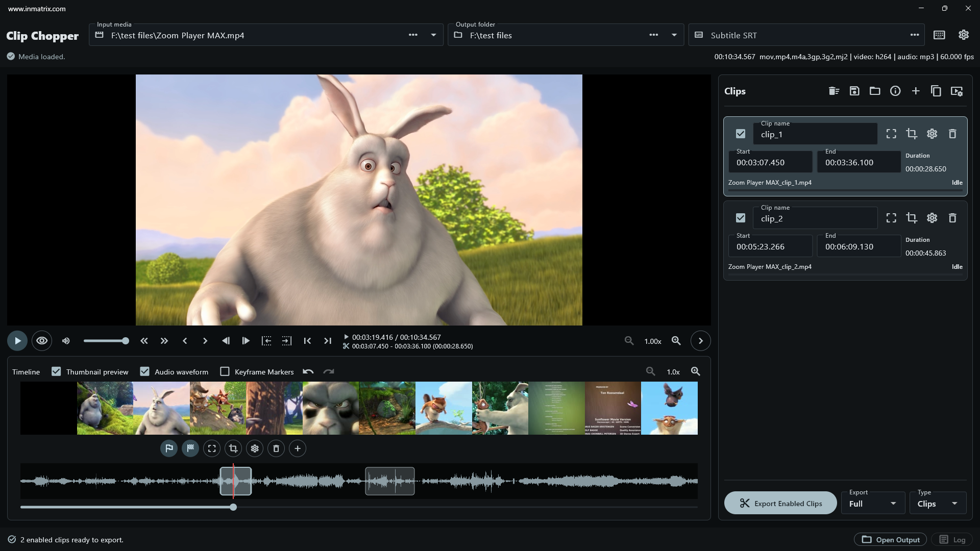Expand the Output folder history dropdown
The height and width of the screenshot is (551, 980).
pyautogui.click(x=674, y=35)
